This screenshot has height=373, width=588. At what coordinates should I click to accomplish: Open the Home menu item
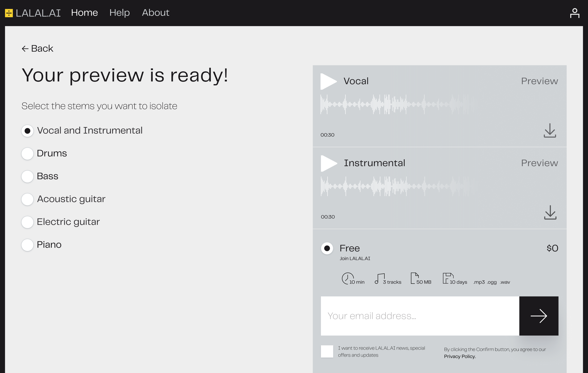pyautogui.click(x=84, y=13)
